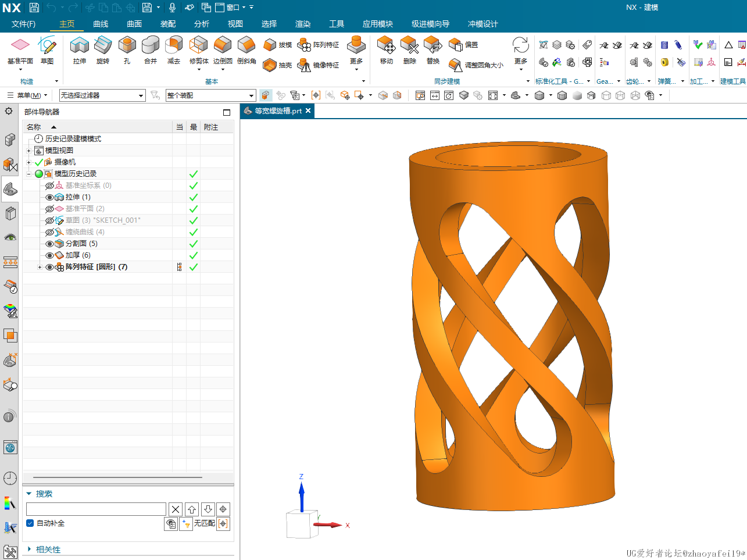Switch to the 曲面 ribbon tab
The image size is (747, 560).
tap(134, 24)
